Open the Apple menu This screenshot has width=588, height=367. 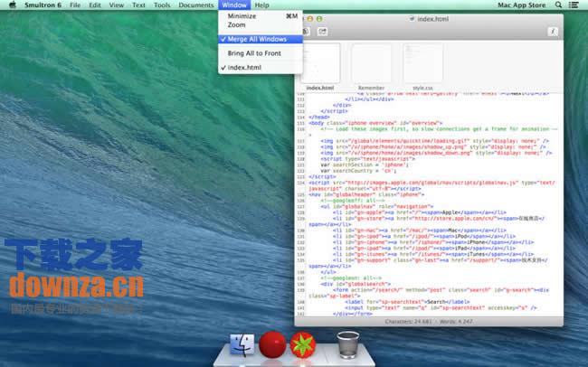coord(10,5)
